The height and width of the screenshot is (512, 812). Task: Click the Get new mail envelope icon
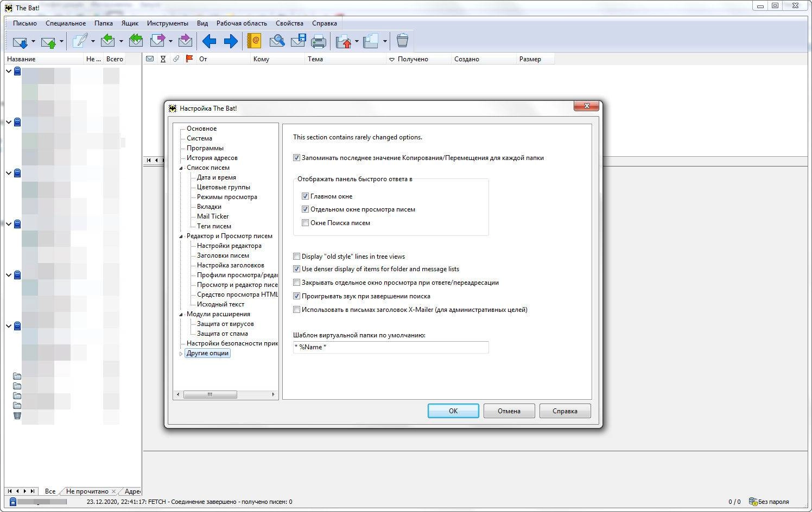(20, 41)
